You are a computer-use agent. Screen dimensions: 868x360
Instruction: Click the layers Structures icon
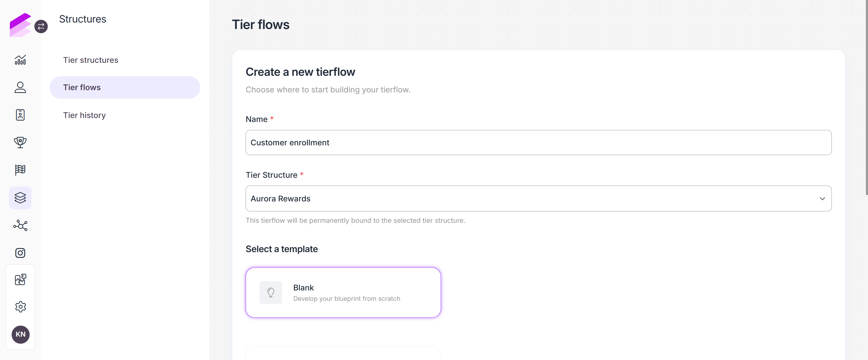(20, 198)
